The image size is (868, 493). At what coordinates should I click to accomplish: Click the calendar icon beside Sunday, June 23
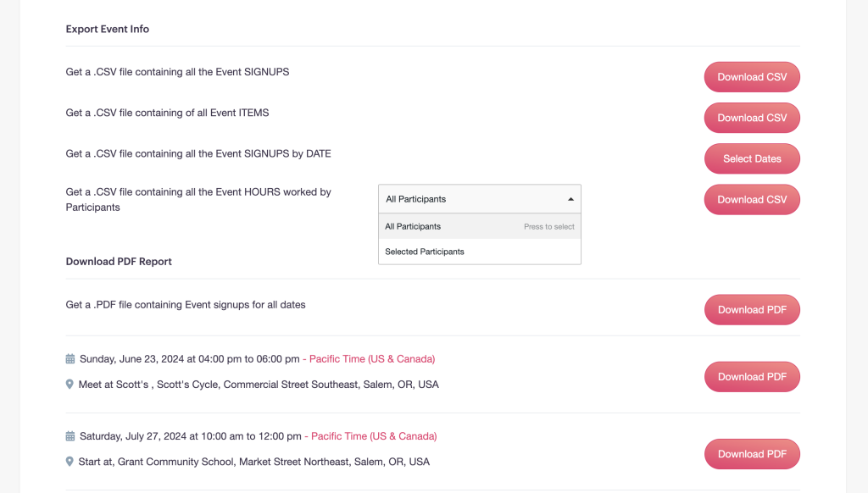(70, 359)
